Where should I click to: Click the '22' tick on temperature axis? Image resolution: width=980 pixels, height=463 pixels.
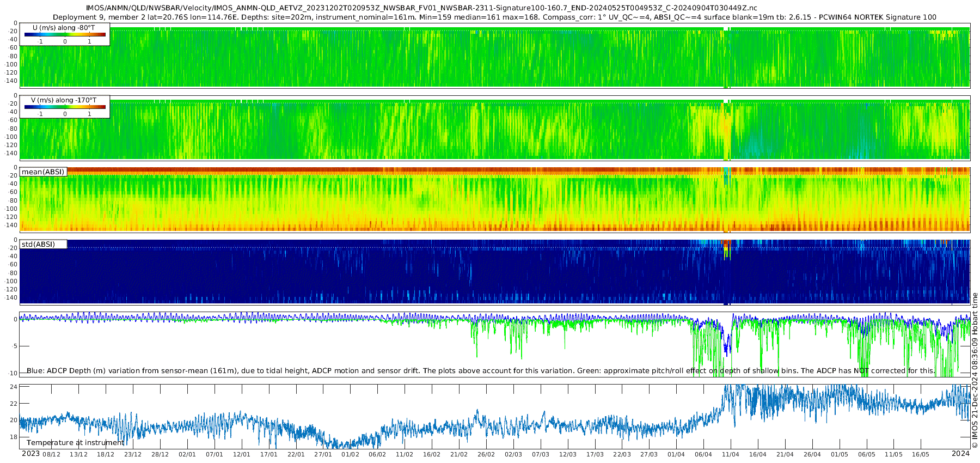click(x=14, y=404)
